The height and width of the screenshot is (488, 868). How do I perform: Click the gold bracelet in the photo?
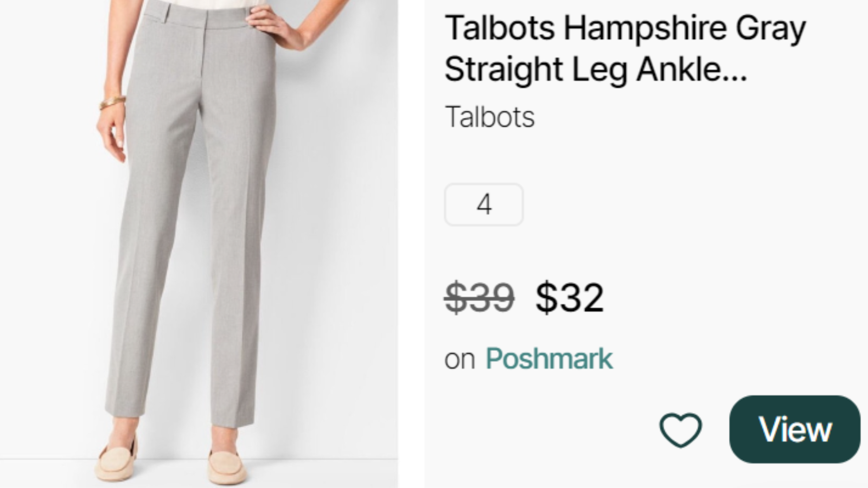tap(113, 101)
